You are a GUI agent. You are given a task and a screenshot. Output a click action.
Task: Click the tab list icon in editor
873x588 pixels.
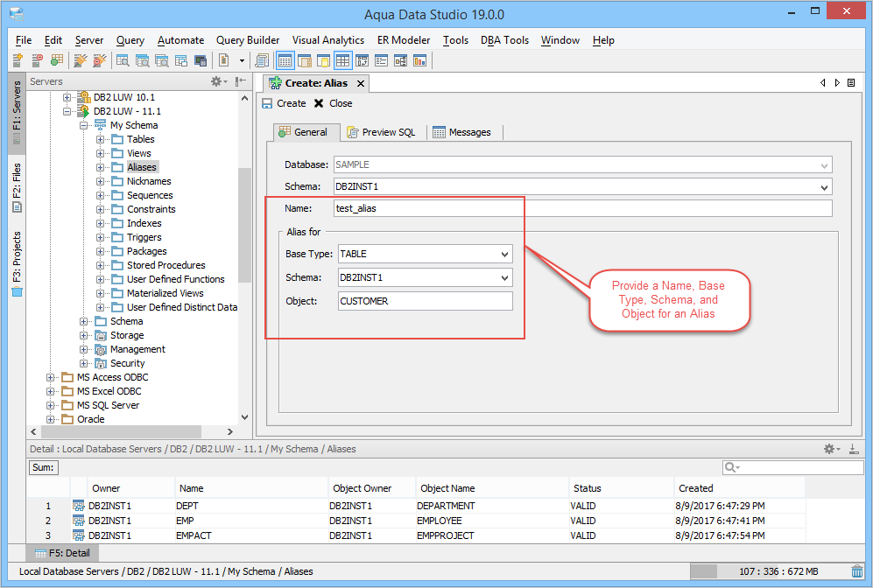click(851, 83)
